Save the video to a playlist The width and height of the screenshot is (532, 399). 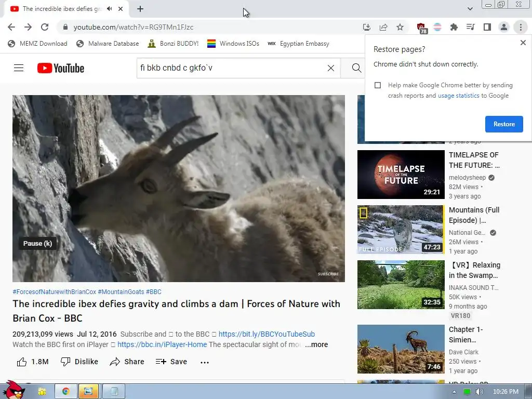click(171, 362)
